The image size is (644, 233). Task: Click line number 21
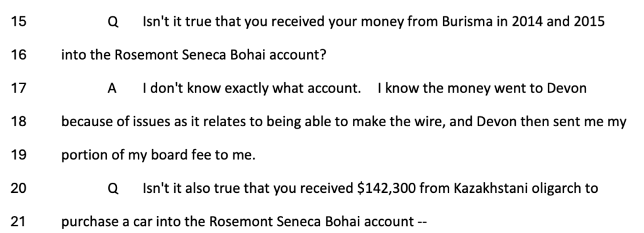(x=18, y=222)
